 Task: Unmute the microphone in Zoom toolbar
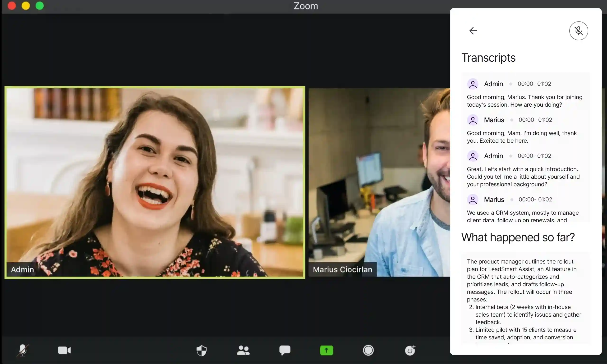coord(23,350)
